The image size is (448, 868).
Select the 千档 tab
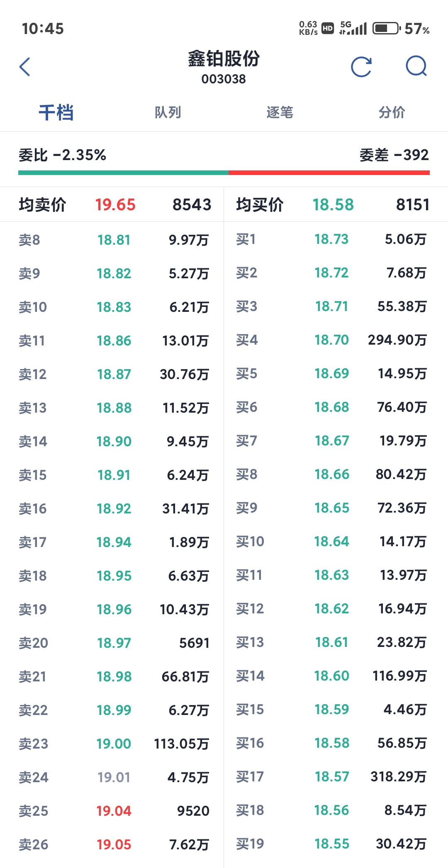56,112
